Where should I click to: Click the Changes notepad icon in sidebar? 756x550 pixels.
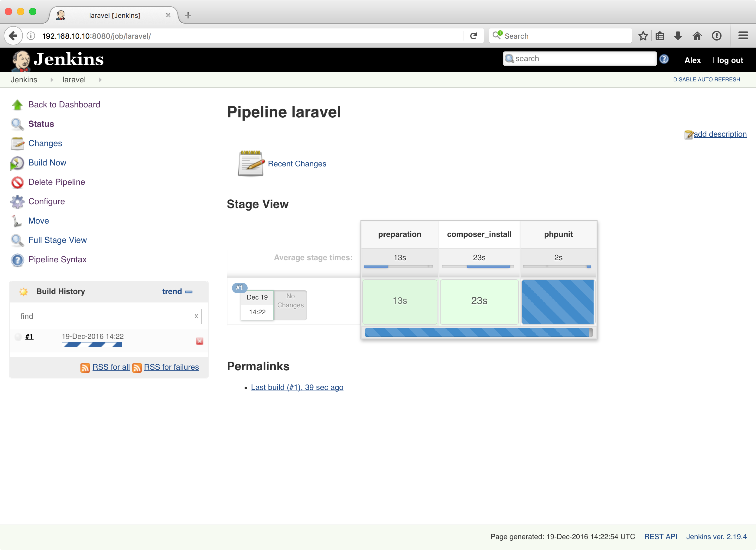coord(17,143)
